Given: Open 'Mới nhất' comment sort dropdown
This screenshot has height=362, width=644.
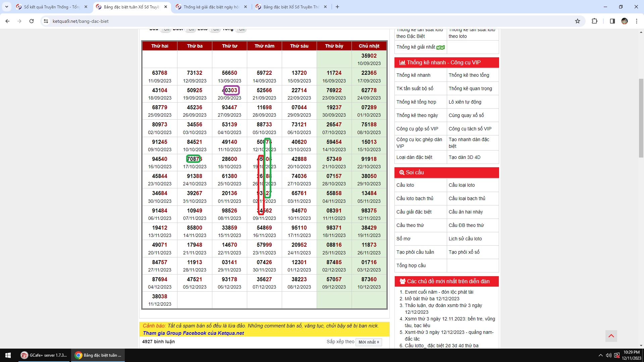Looking at the screenshot, I should [x=369, y=342].
